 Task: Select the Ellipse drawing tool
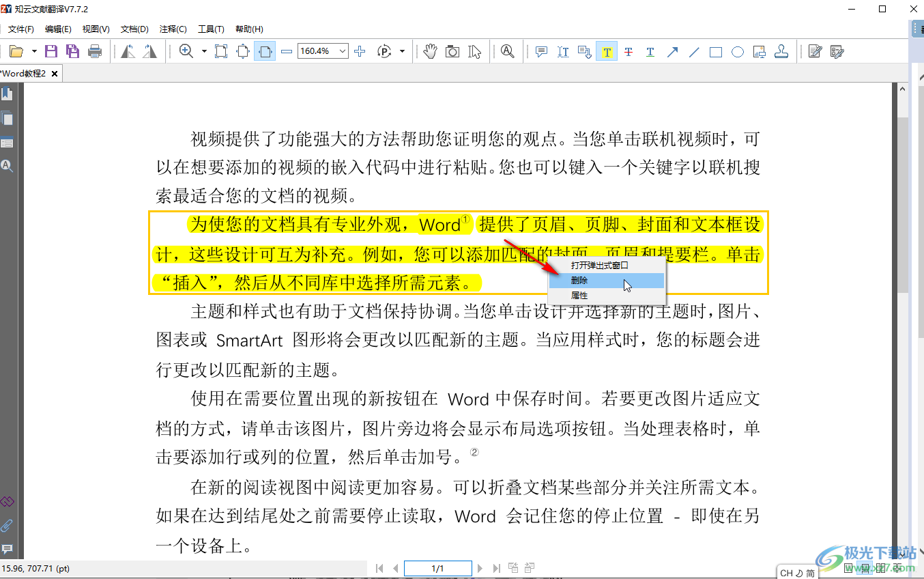[738, 51]
